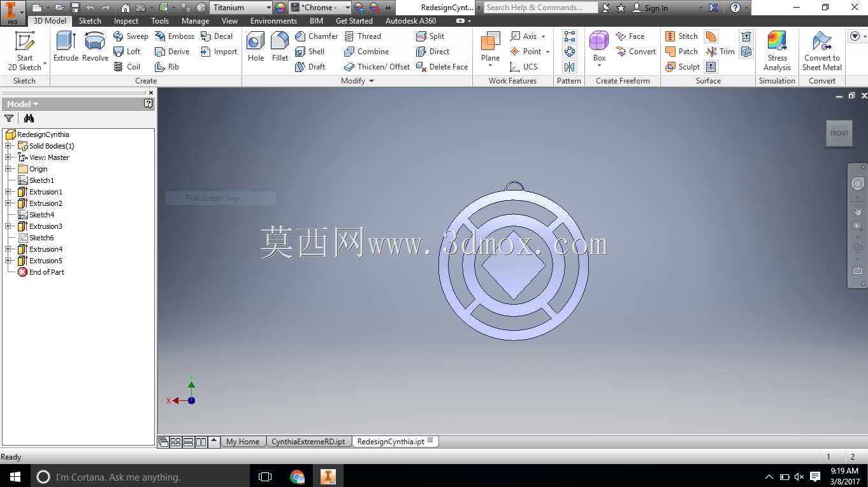Expand the Extrusion1 feature node
This screenshot has height=487, width=868.
coord(8,192)
